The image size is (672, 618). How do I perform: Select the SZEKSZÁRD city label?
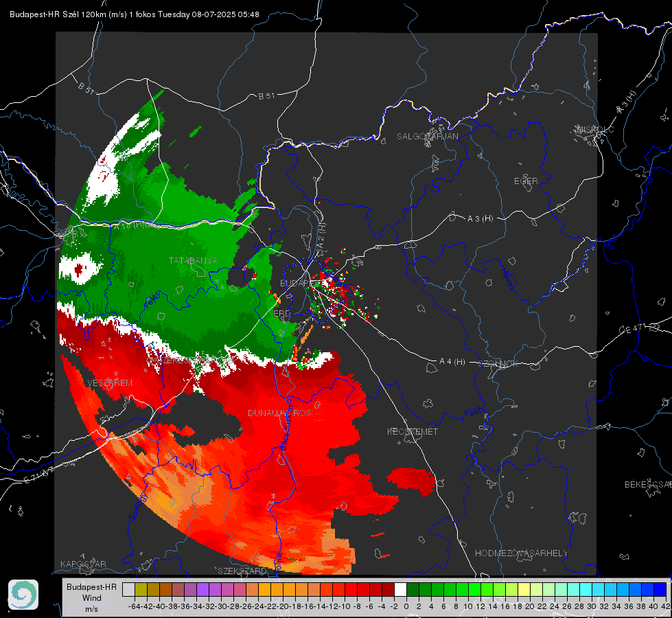click(242, 571)
